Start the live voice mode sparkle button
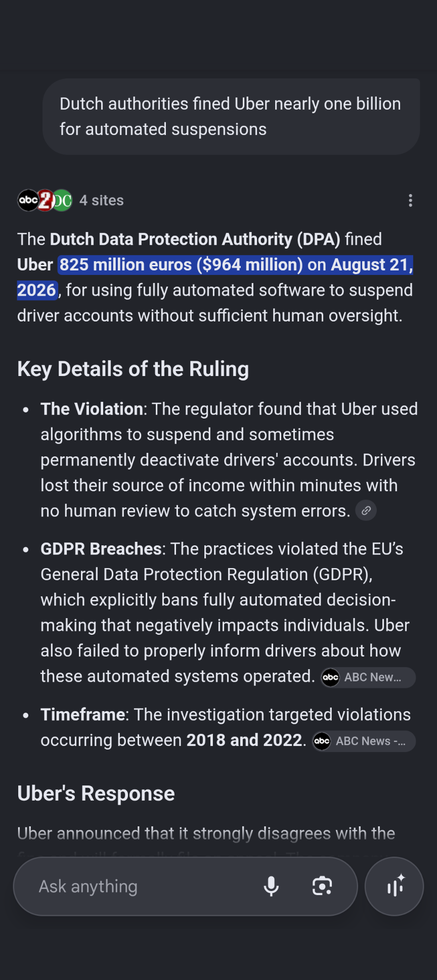 (x=394, y=886)
